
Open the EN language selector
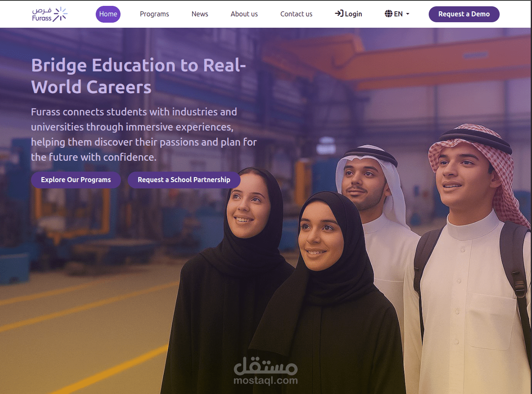pos(397,14)
